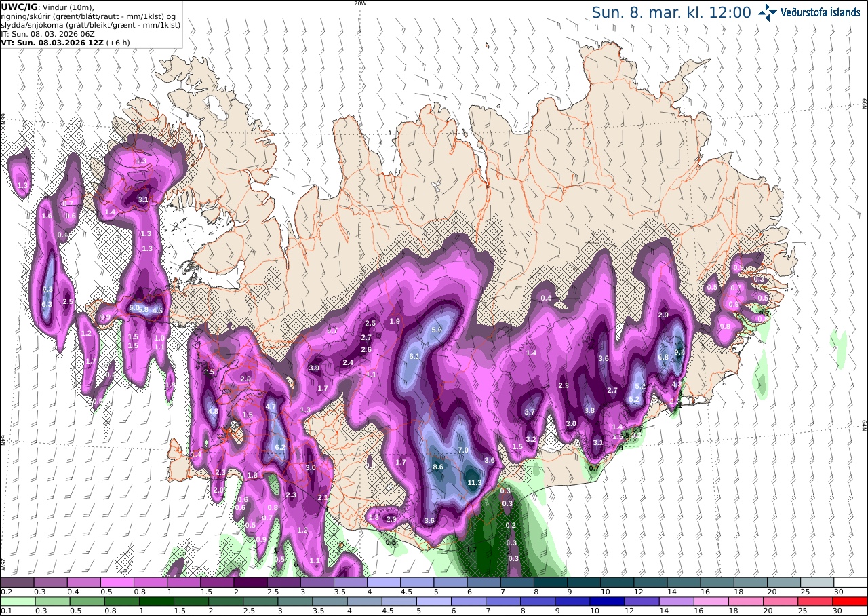Viewport: 868px width, 616px height.
Task: Click the '6.8' precipitation value on map
Action: pos(663,358)
